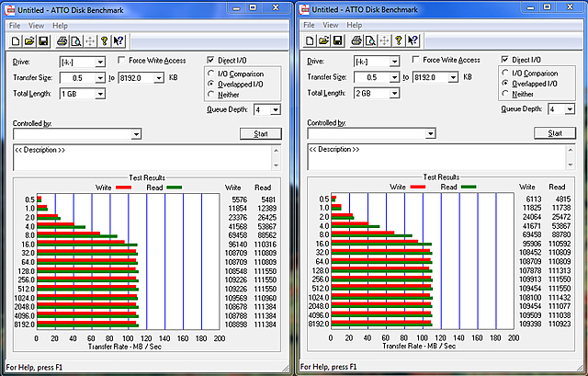Open Queue Depth dropdown in right window

(x=570, y=108)
